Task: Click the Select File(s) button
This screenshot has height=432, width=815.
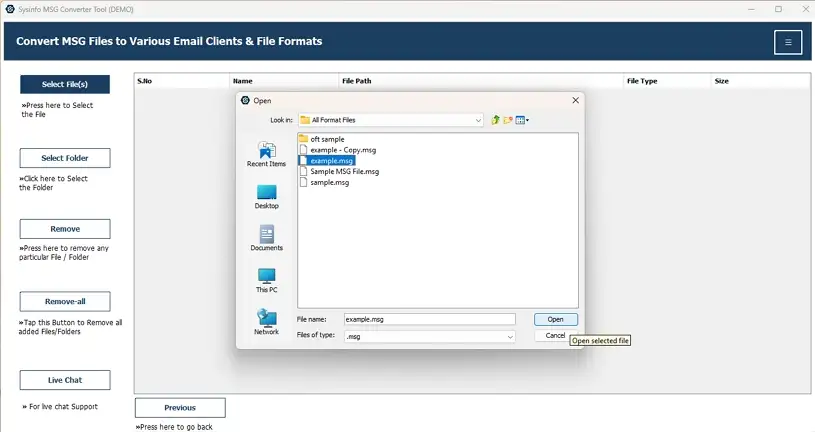Action: [65, 84]
